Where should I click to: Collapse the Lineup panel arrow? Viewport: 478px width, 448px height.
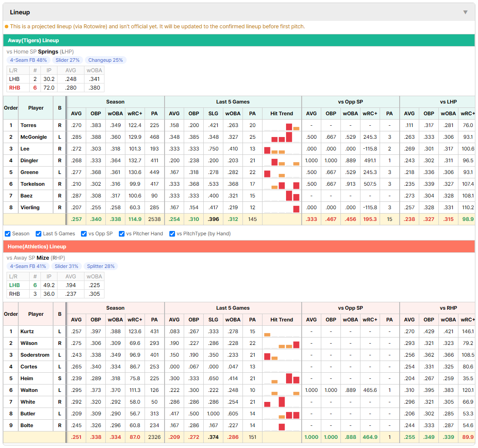(465, 12)
